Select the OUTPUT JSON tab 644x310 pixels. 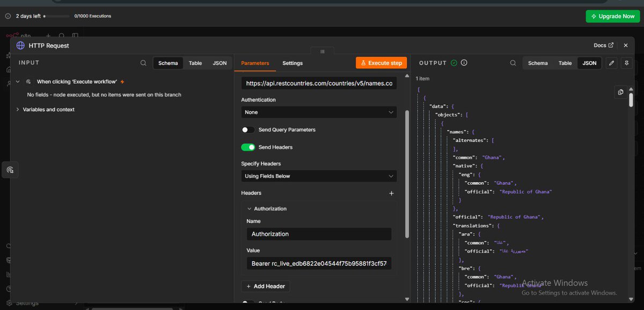coord(589,63)
